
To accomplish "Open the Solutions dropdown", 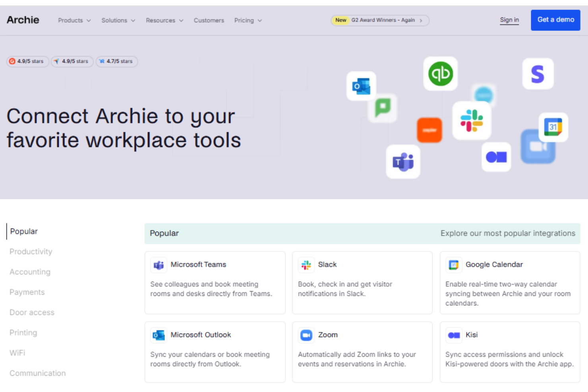I will (x=118, y=20).
